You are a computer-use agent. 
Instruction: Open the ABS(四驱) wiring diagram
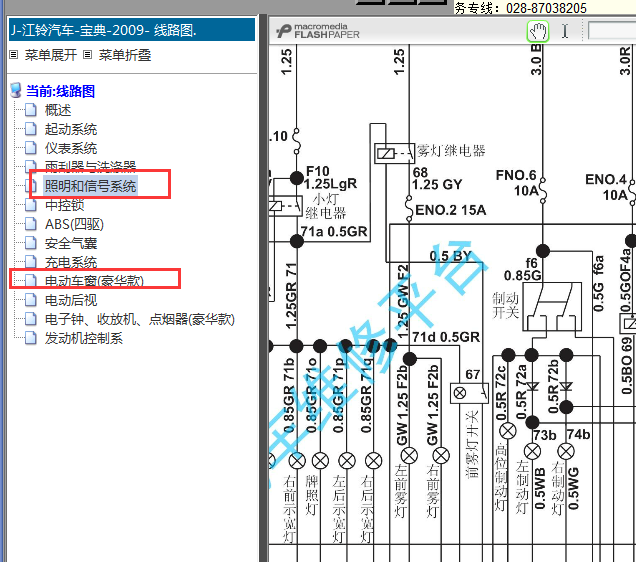point(74,224)
